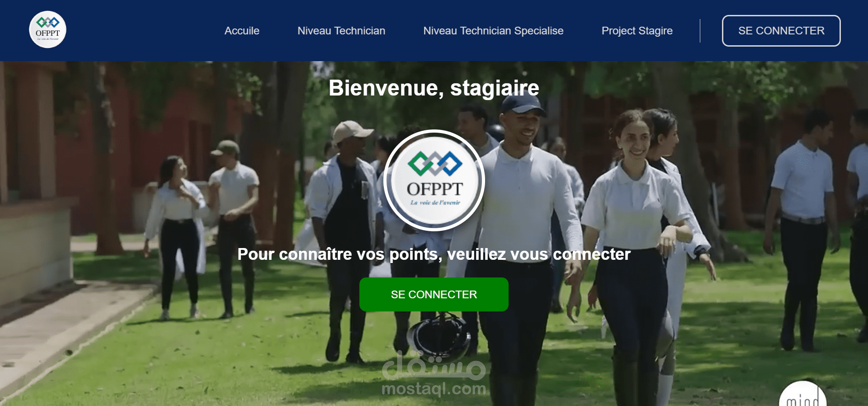868x406 pixels.
Task: Click the green SE CONNECTER button
Action: click(x=434, y=294)
